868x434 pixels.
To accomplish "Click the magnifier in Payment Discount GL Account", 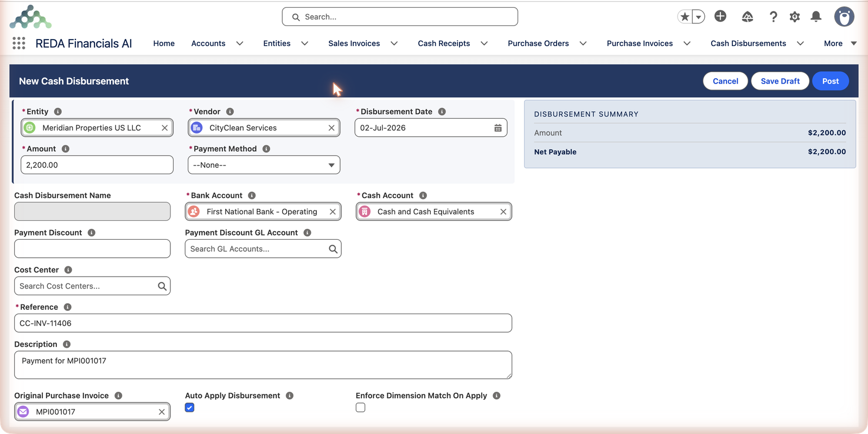I will (x=333, y=249).
